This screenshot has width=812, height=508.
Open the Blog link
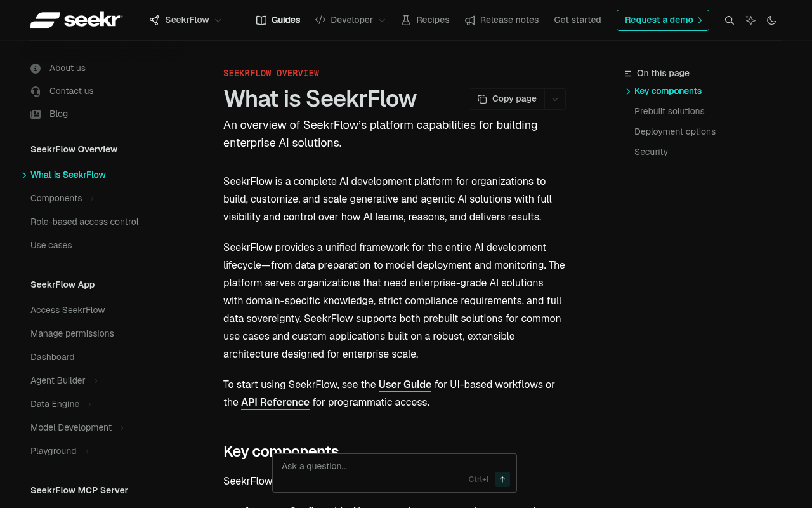(x=58, y=114)
